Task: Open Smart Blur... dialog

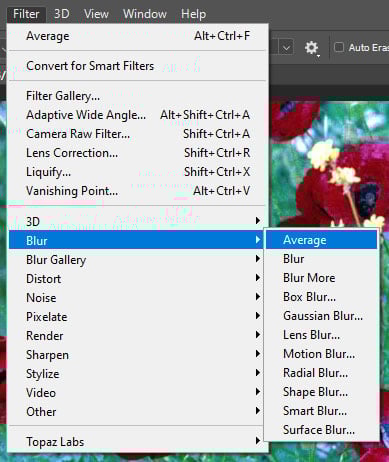Action: pyautogui.click(x=322, y=411)
